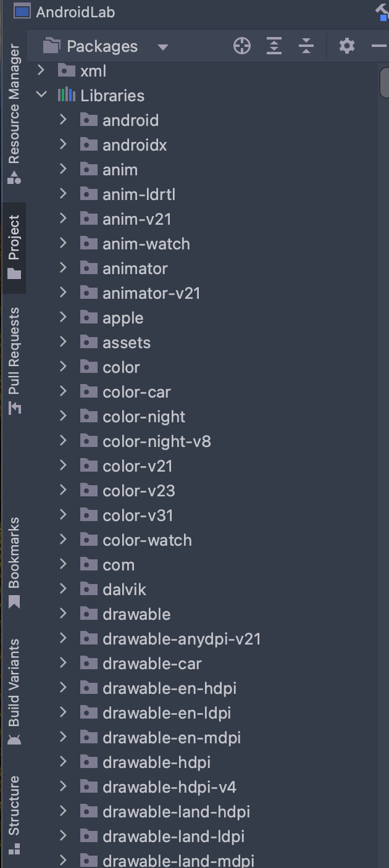Click the build hammer icon at top right
This screenshot has height=868, width=389.
(382, 12)
